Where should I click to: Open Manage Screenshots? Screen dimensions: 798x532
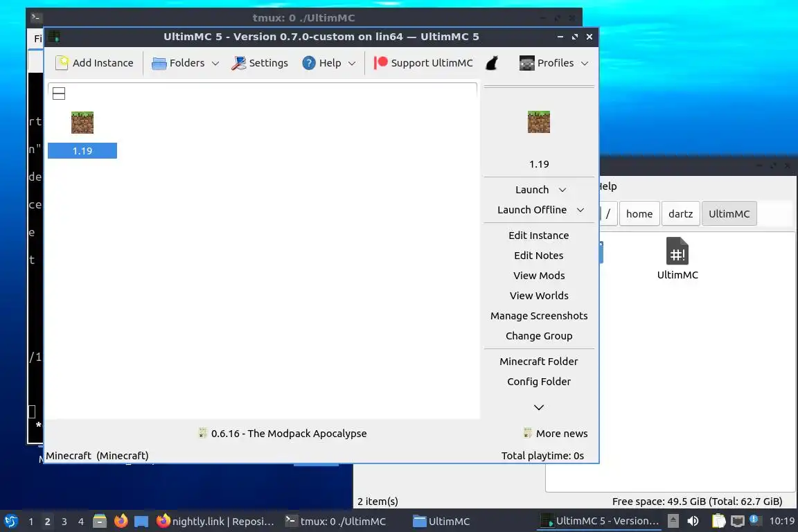point(538,316)
